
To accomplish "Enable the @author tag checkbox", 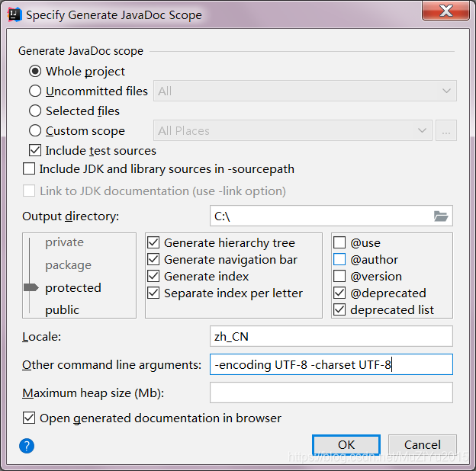I will [339, 259].
